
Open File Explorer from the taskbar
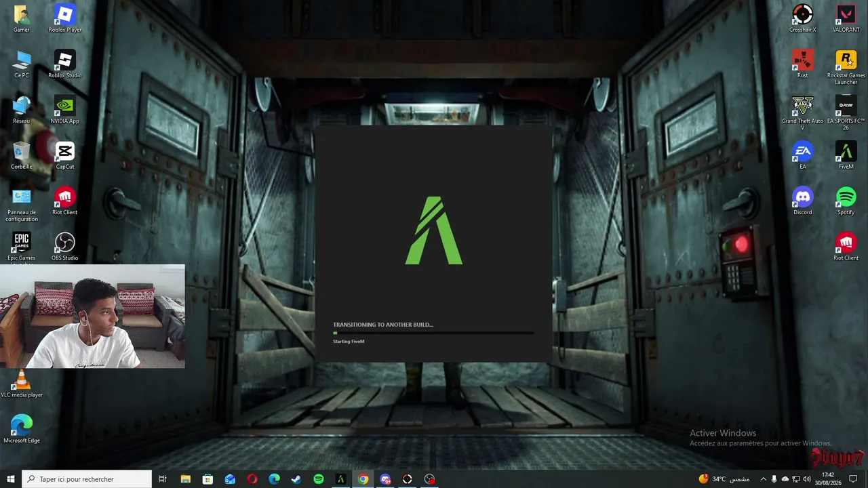tap(185, 479)
